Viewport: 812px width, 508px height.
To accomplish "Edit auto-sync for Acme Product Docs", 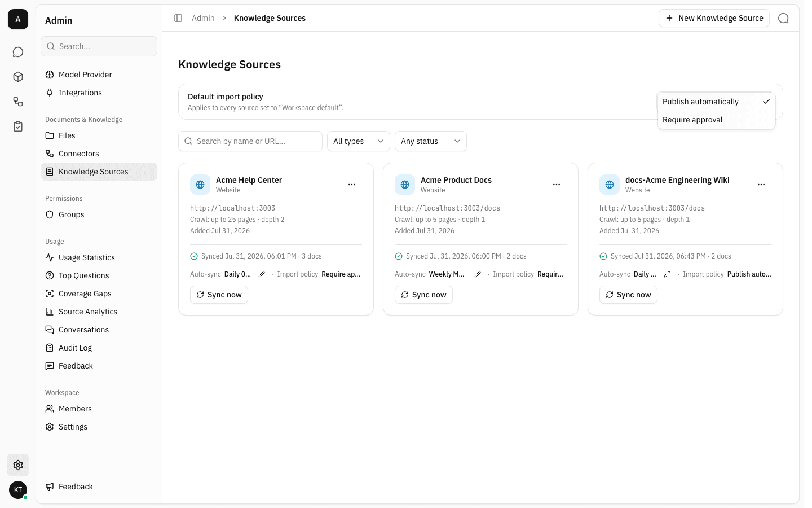I will pyautogui.click(x=478, y=274).
